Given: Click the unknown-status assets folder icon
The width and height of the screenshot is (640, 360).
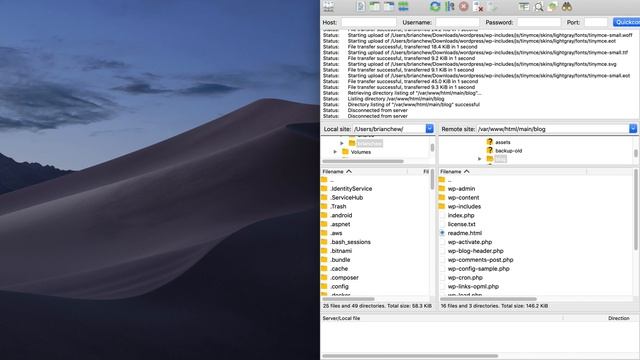Looking at the screenshot, I should coord(490,142).
